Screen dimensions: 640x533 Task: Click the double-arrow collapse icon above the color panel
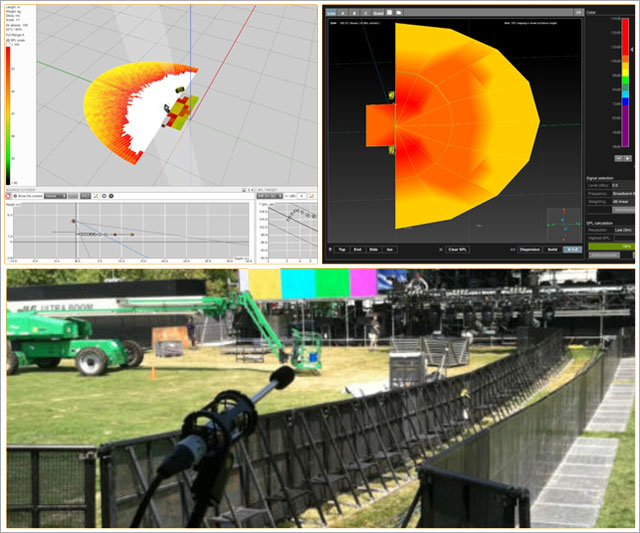pyautogui.click(x=578, y=12)
